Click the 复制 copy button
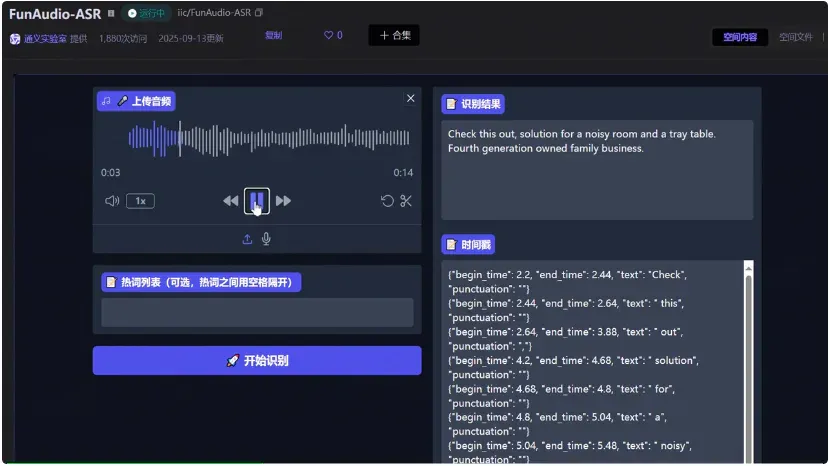Viewport: 829px width, 466px height. [x=273, y=35]
